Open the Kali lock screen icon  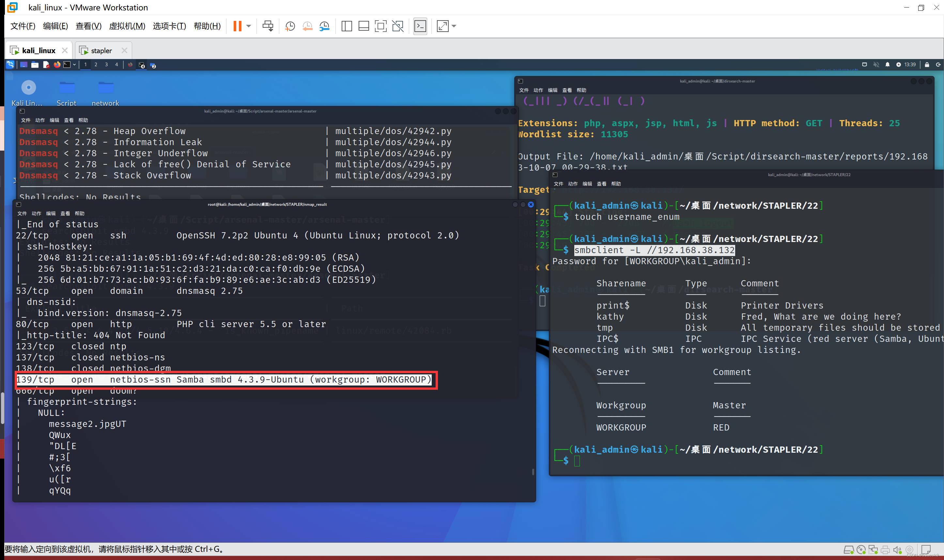pyautogui.click(x=927, y=65)
